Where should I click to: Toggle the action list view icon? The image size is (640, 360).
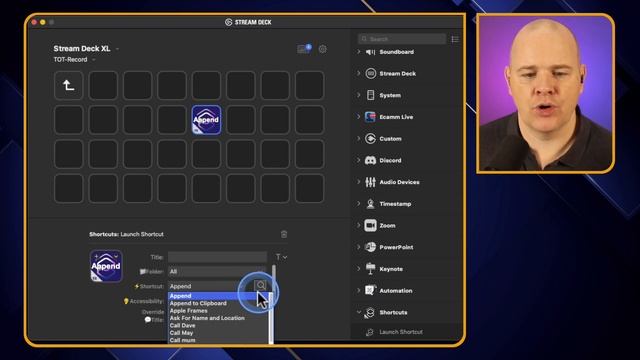pos(455,39)
